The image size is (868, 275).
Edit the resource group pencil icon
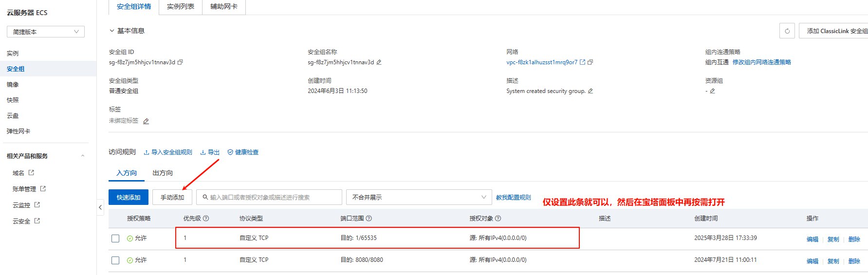(712, 91)
